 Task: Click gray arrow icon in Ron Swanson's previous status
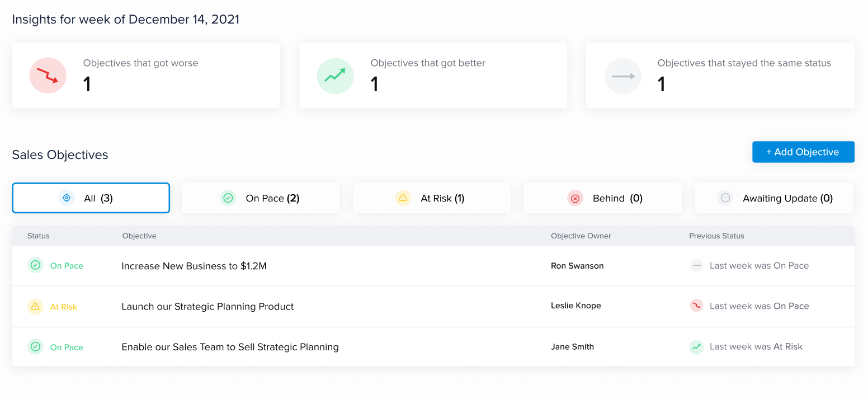point(696,266)
